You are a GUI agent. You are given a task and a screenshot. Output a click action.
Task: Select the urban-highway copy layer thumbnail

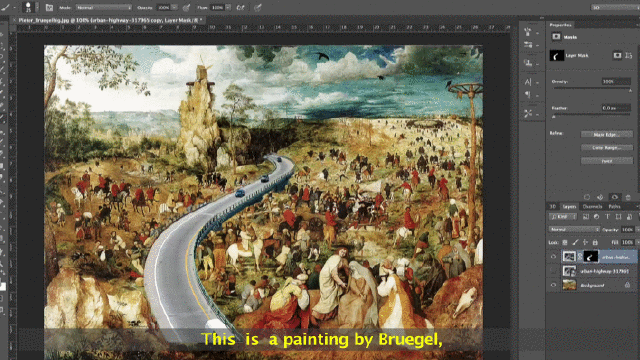pos(569,256)
